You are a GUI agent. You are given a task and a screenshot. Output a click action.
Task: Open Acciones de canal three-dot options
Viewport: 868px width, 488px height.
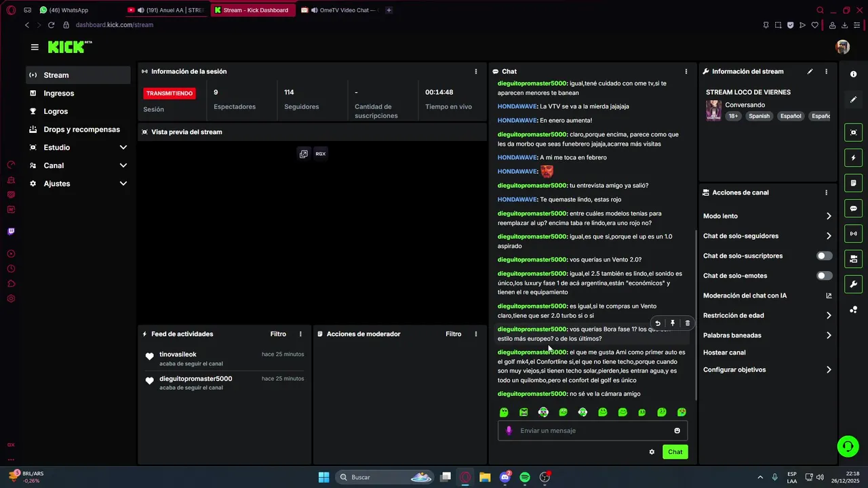click(x=826, y=192)
